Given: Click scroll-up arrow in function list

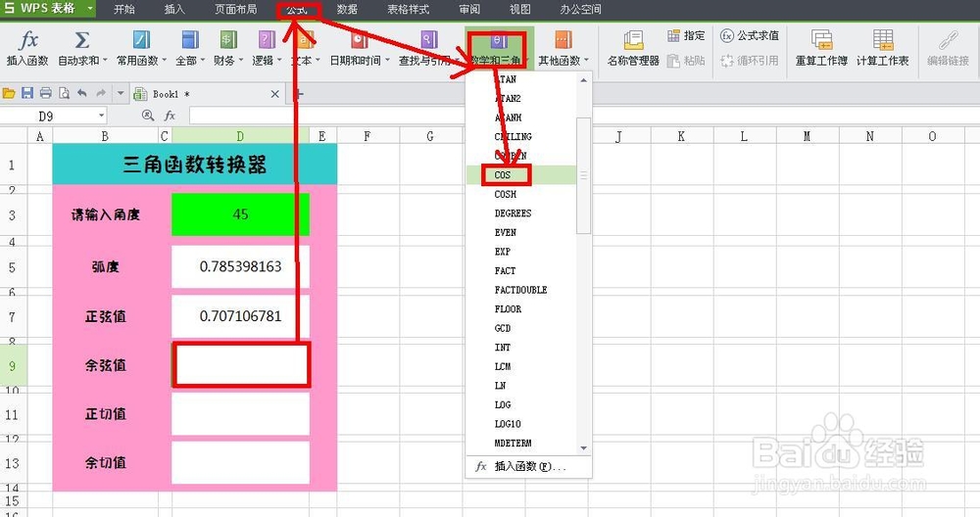Looking at the screenshot, I should (x=584, y=80).
